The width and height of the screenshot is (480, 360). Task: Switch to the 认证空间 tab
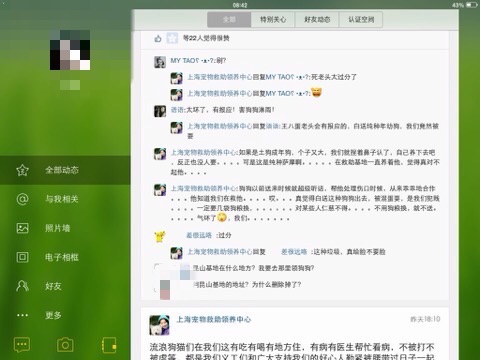361,20
